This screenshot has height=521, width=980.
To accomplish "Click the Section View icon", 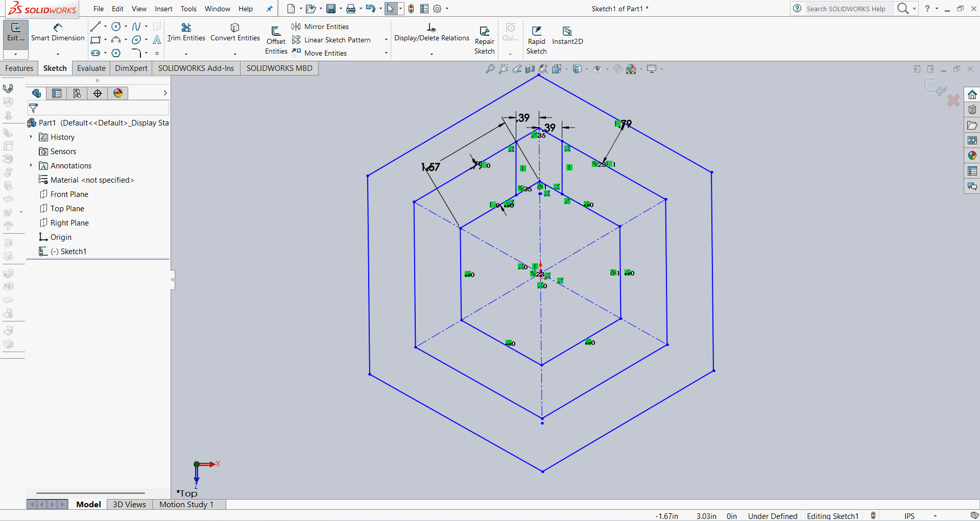I will point(530,69).
